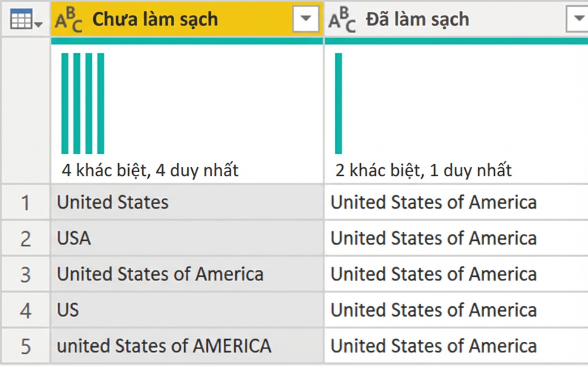Open filter dropdown for Chưa làm sạch column

pos(306,19)
